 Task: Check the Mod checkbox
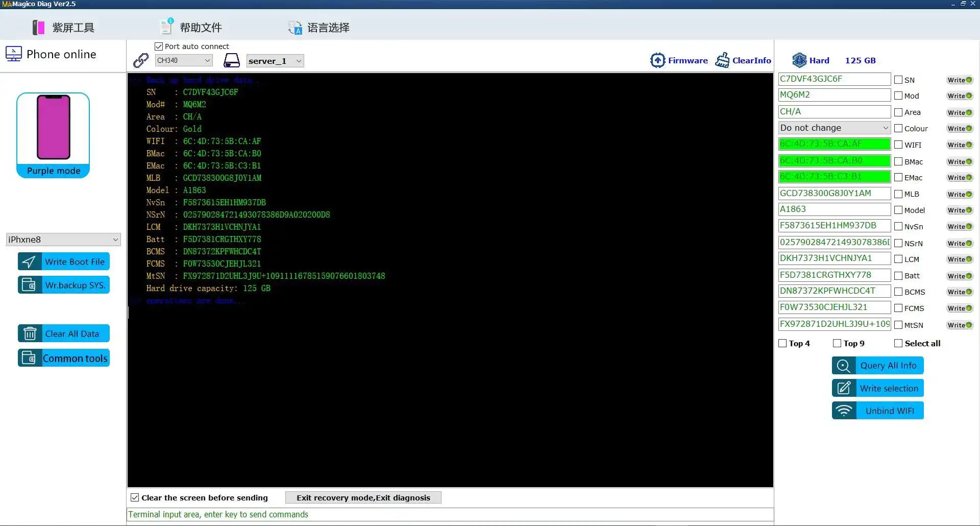898,95
